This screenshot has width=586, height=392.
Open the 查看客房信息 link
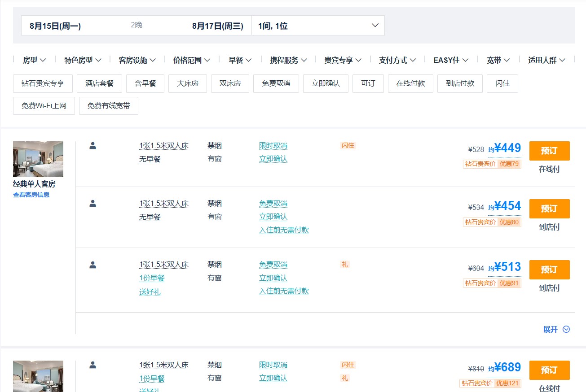(31, 195)
